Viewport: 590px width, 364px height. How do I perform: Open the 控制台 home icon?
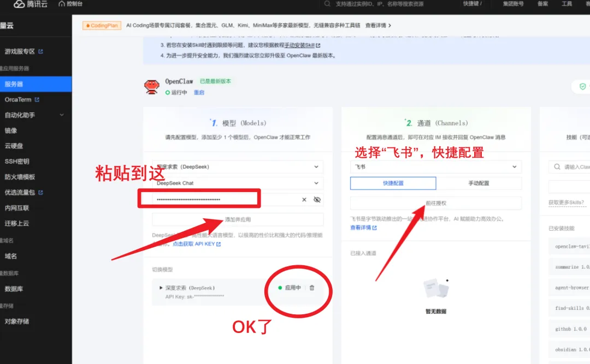tap(62, 4)
